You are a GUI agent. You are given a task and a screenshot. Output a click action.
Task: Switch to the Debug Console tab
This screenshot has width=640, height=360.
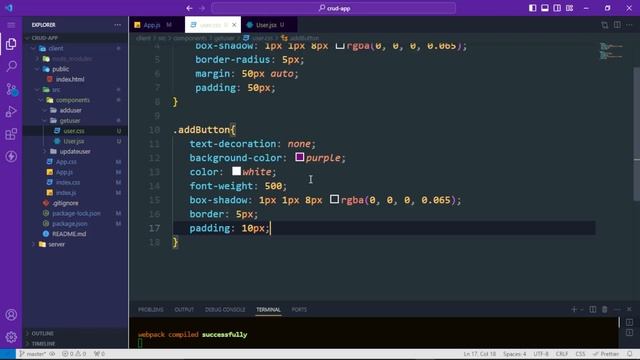(225, 309)
